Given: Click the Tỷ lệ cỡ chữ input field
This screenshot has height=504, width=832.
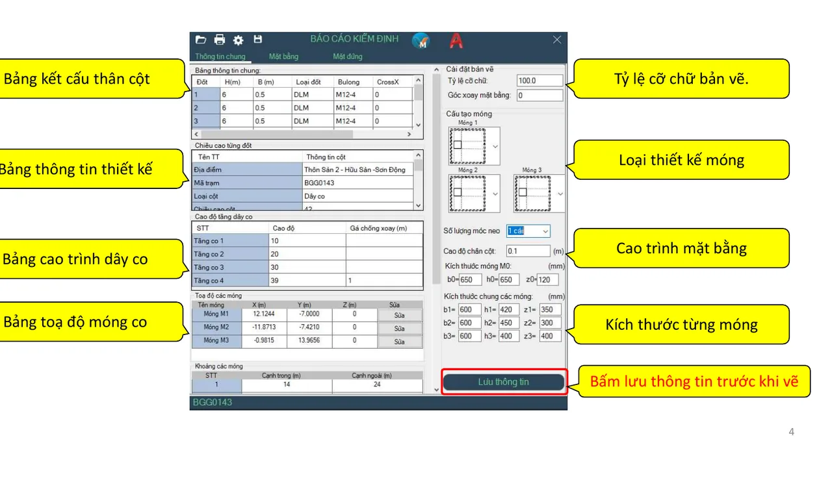Looking at the screenshot, I should tap(539, 81).
